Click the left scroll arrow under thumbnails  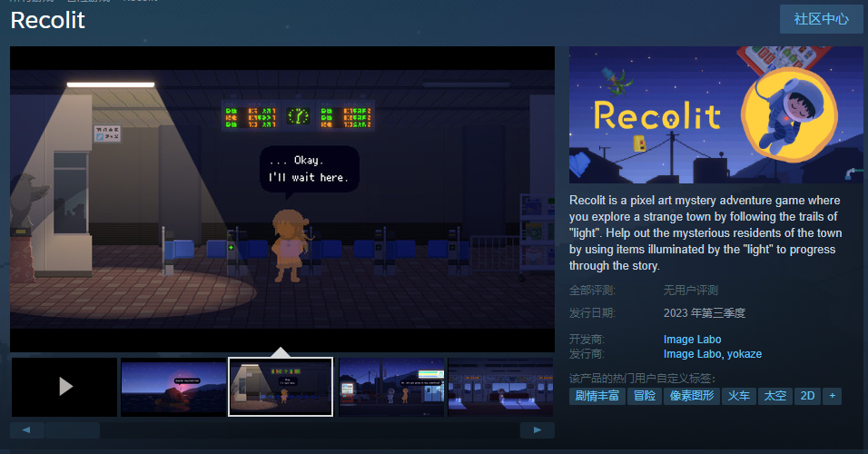click(x=27, y=429)
